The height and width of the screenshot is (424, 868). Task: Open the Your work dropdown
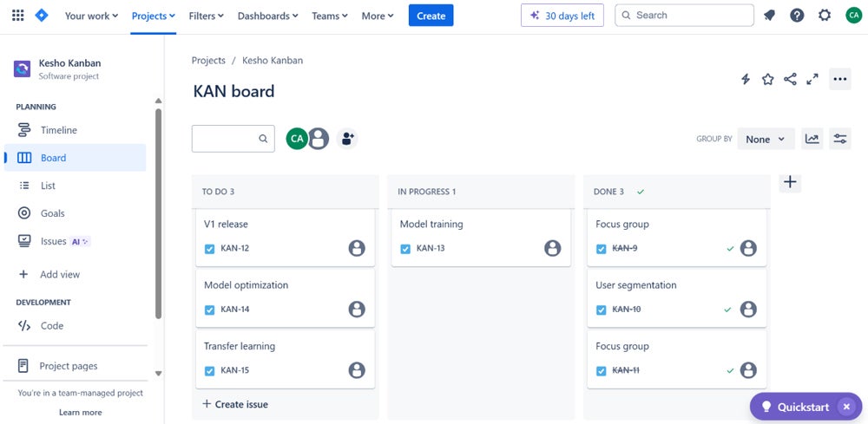[91, 16]
